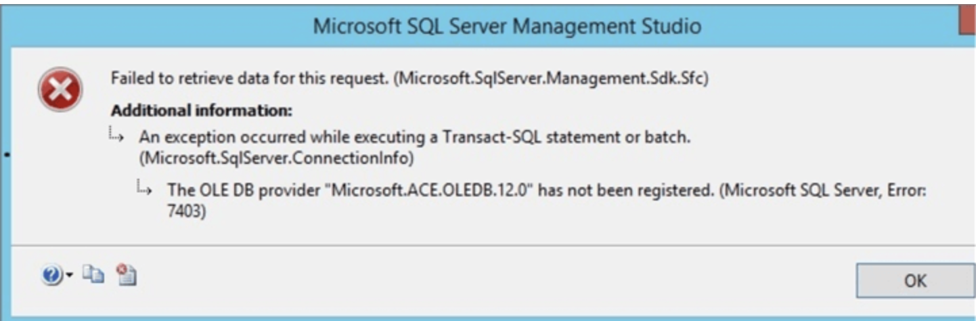Image resolution: width=980 pixels, height=321 pixels.
Task: Click the arrow beside 'An exception occurred' line
Action: click(116, 135)
